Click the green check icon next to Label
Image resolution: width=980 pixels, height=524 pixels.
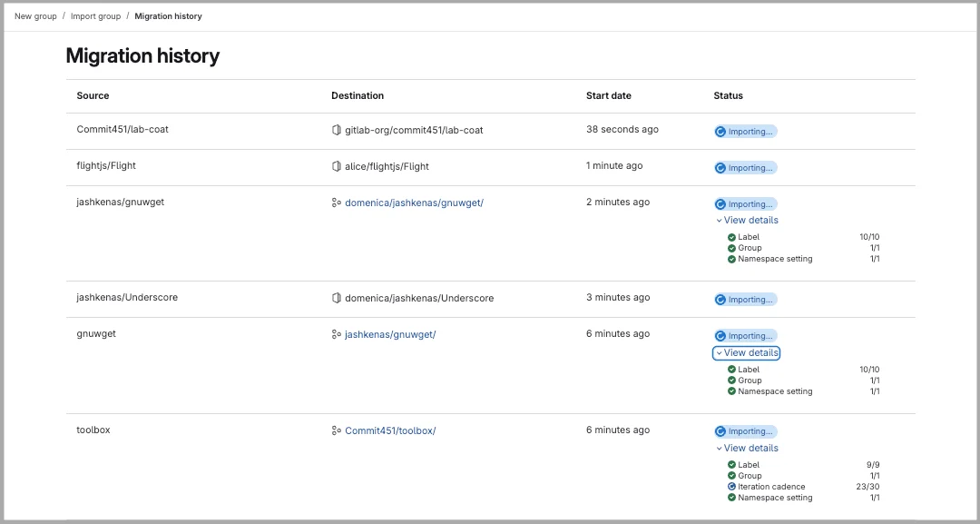point(732,236)
